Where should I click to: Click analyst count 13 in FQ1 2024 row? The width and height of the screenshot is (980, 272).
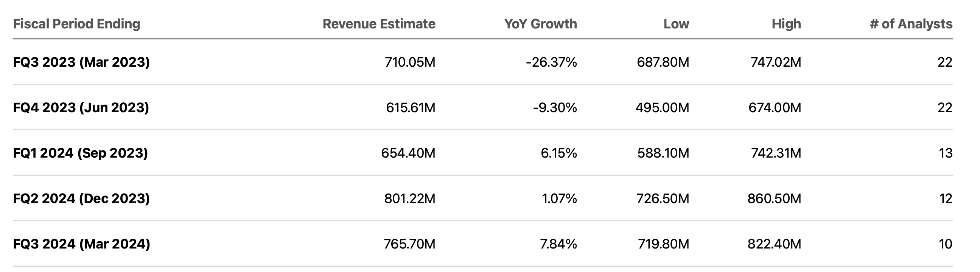pos(945,153)
